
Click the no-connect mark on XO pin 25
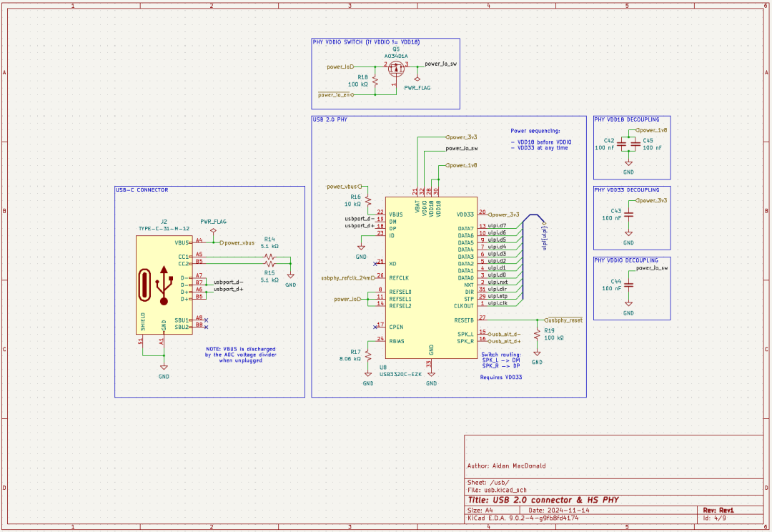point(375,264)
